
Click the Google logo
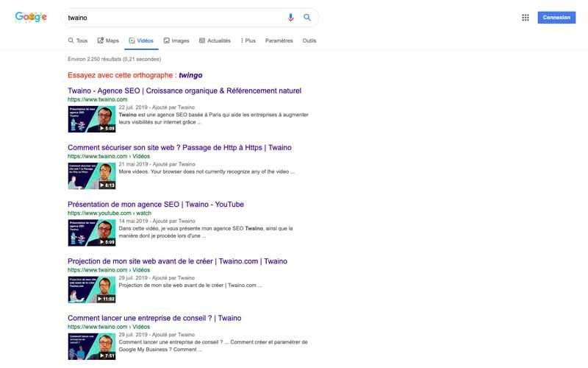pos(31,17)
